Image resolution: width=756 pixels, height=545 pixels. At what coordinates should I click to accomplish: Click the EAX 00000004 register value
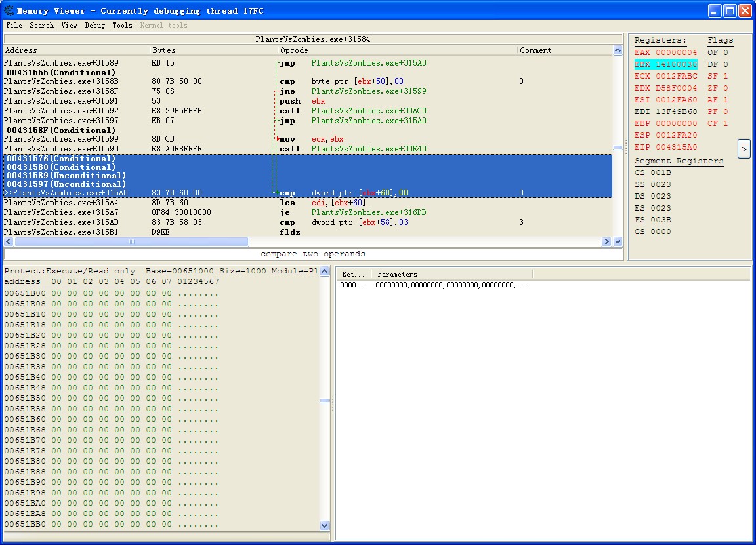[665, 52]
